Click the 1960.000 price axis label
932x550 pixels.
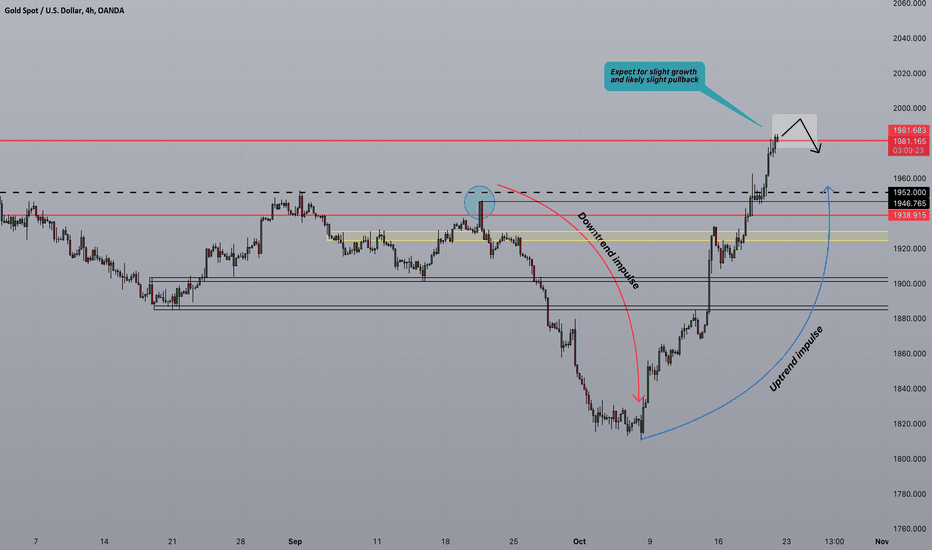click(x=909, y=178)
